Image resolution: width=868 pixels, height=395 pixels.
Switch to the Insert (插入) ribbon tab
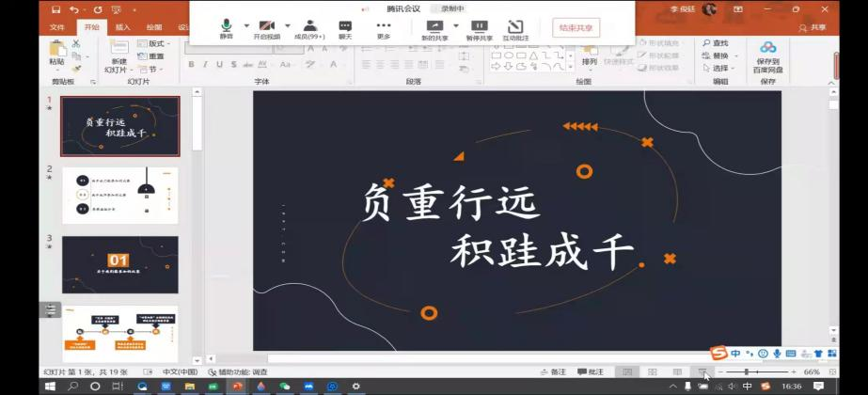[x=122, y=27]
